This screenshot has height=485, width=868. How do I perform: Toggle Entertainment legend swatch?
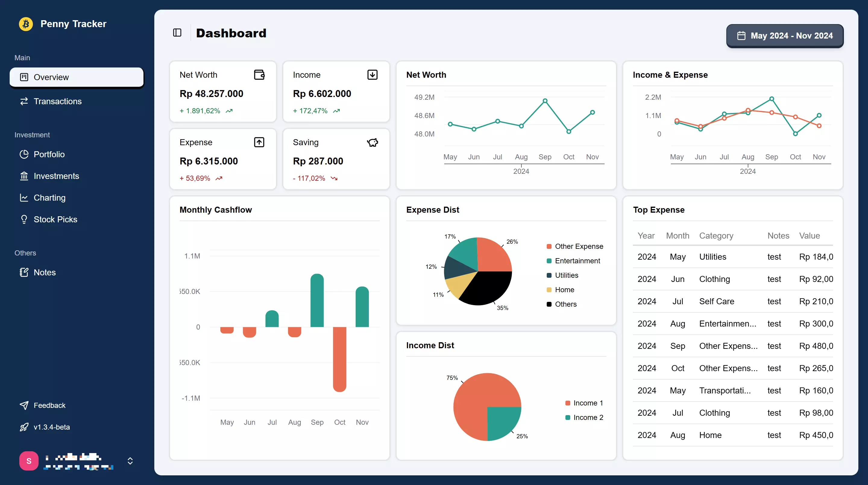coord(549,261)
